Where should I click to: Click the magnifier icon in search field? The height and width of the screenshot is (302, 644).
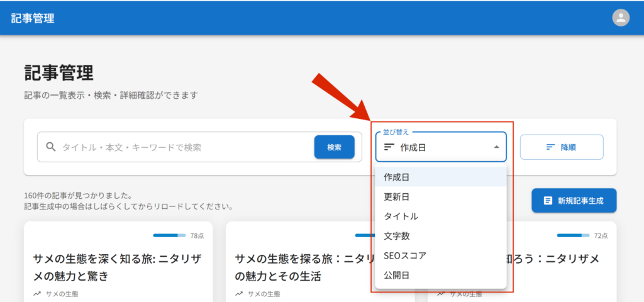51,147
